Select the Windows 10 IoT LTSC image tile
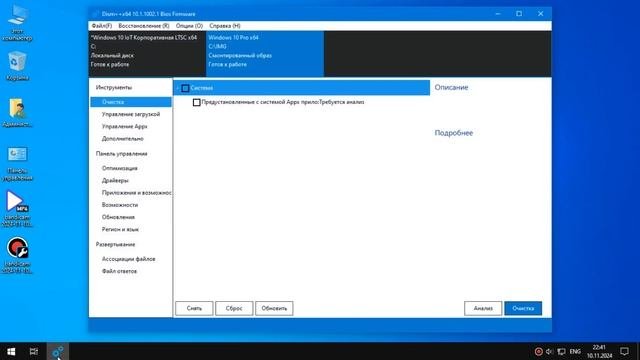The image size is (640, 360). pos(147,53)
